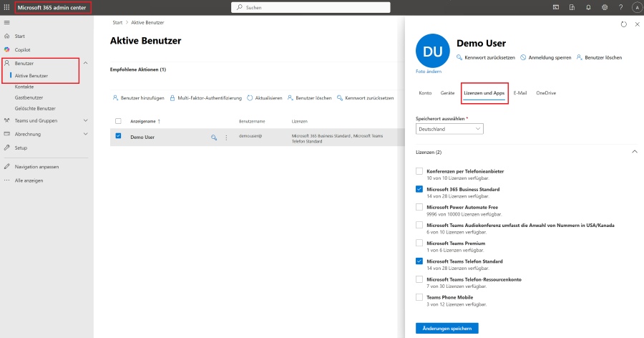Viewport: 644px width, 338px height.
Task: Check the Teams Audiokonferenz USA/Kanada license
Action: coord(419,225)
